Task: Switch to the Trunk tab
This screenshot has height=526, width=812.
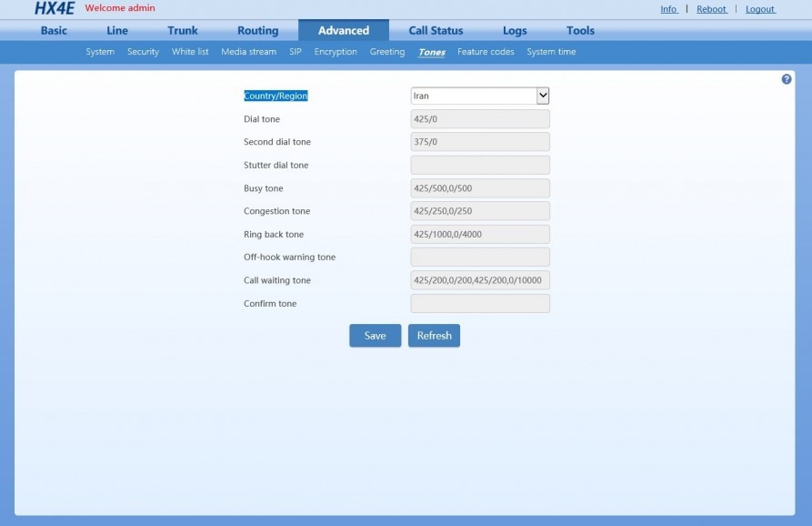Action: coord(182,31)
